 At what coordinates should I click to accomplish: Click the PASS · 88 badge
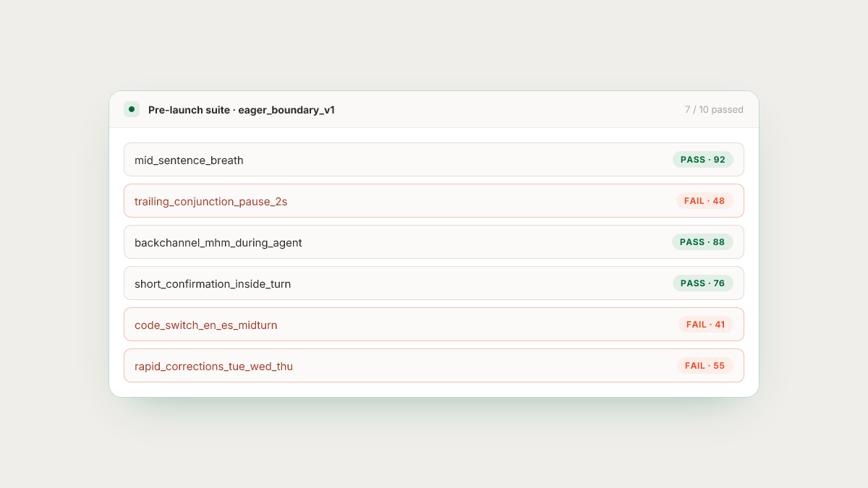pos(702,242)
